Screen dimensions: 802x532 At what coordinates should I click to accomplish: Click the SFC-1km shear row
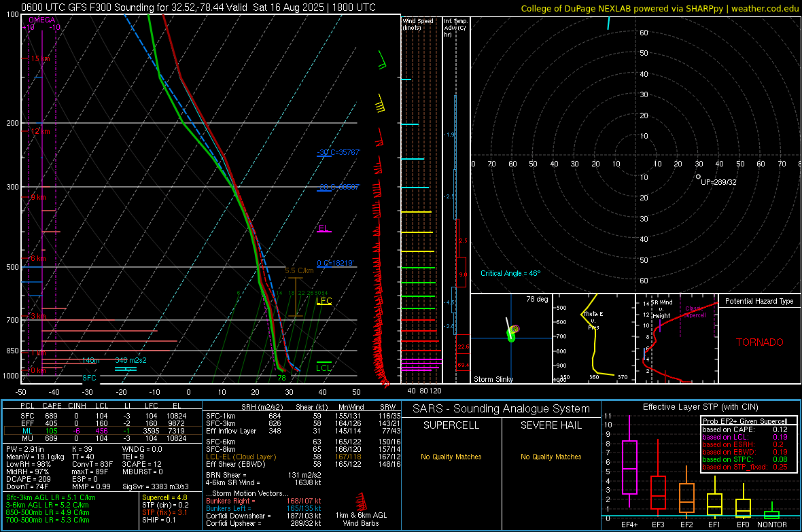[x=303, y=416]
